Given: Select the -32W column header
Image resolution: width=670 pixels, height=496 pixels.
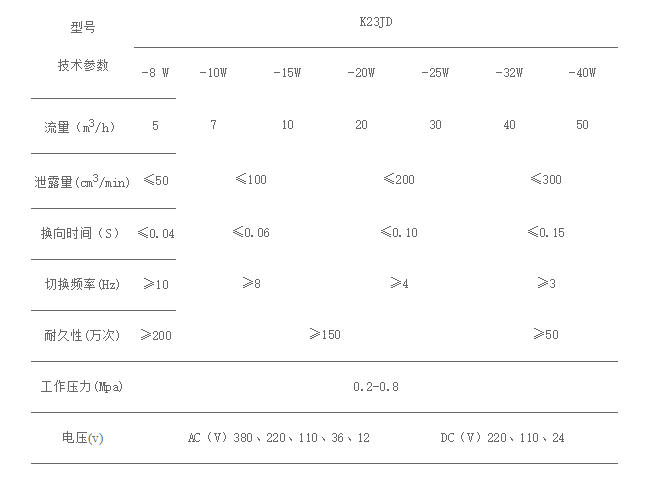Looking at the screenshot, I should (x=509, y=73).
